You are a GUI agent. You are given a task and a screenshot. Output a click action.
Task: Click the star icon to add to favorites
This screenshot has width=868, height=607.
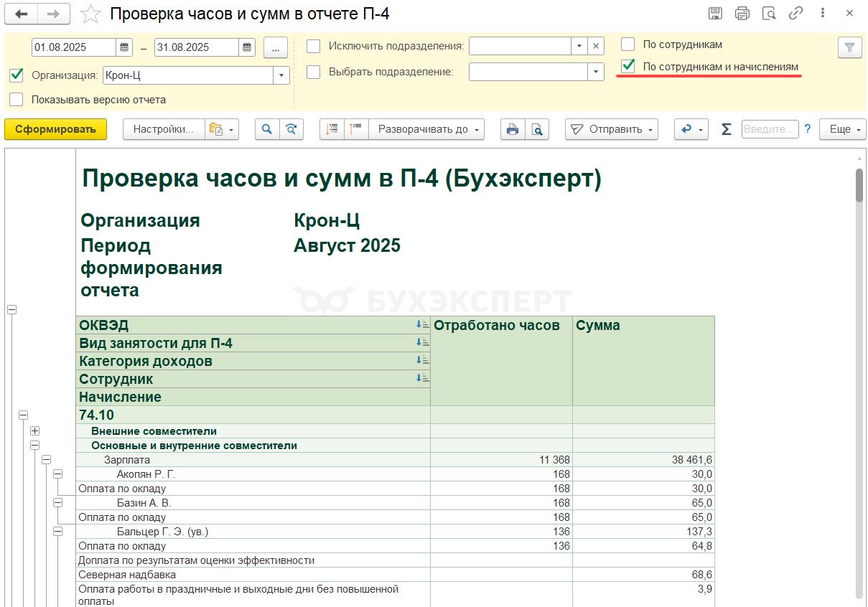(90, 14)
